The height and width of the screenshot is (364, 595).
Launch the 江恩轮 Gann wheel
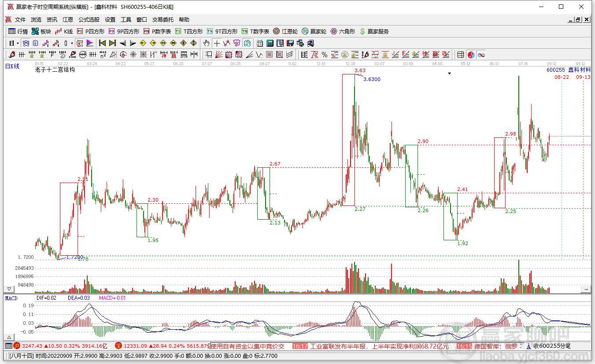click(285, 31)
